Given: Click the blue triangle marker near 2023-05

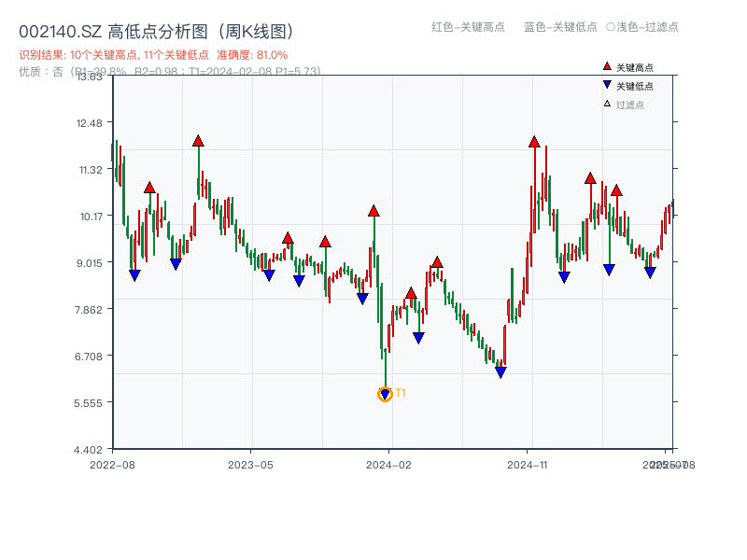Looking at the screenshot, I should tap(271, 274).
